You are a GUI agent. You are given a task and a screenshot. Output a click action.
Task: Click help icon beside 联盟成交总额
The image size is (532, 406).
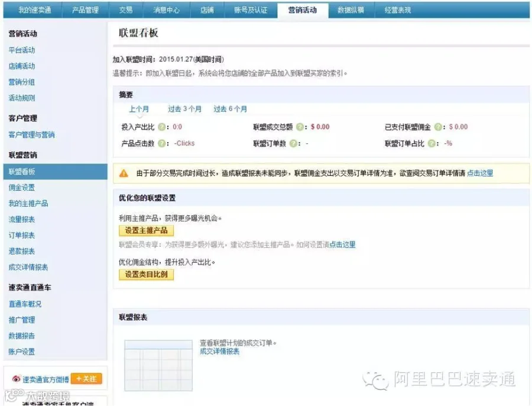click(300, 127)
